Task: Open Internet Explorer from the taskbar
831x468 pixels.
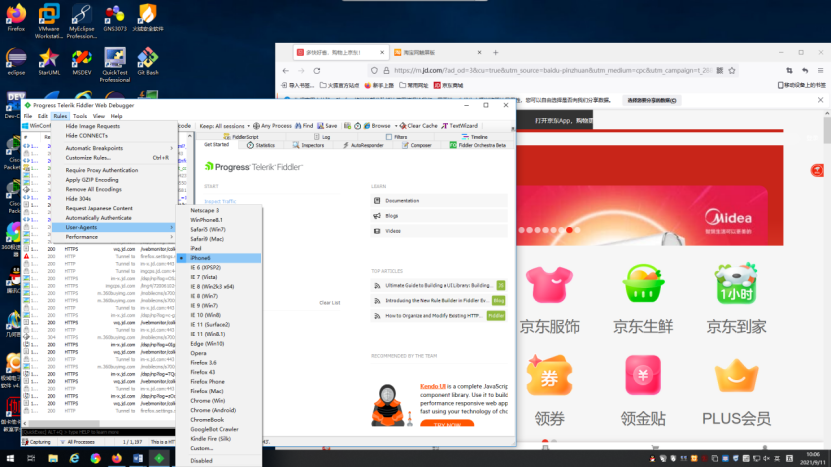Action: point(74,458)
